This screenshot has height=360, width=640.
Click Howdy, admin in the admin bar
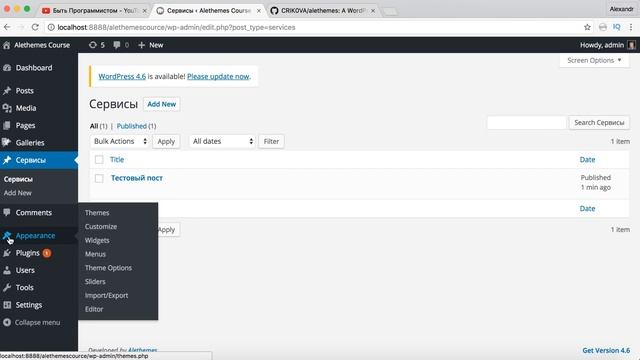(x=602, y=45)
